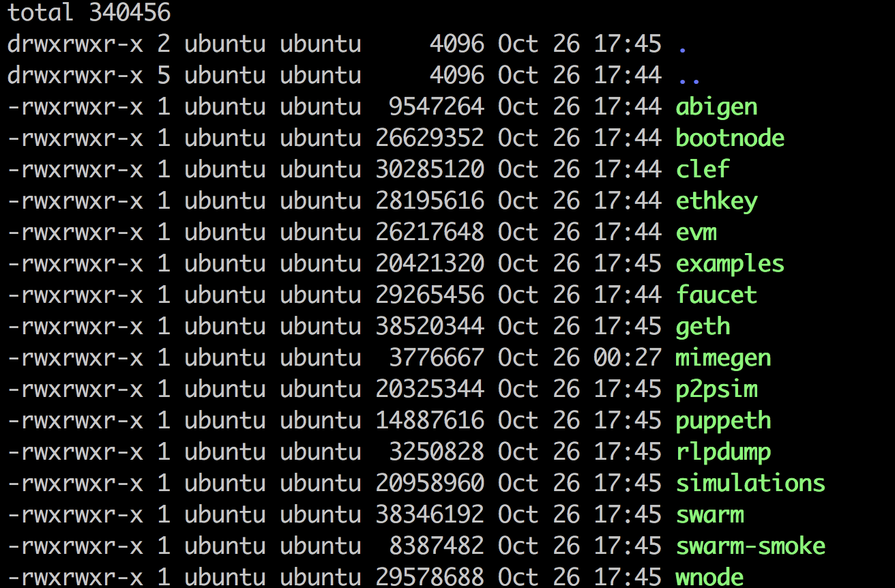Viewport: 895px width, 588px height.
Task: Click on the clef filename
Action: [x=703, y=169]
